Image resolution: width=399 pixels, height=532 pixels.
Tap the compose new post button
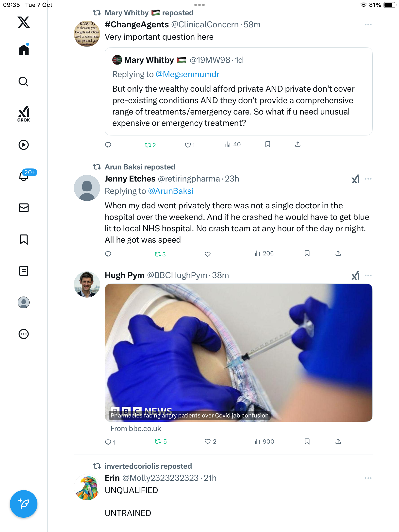(x=24, y=504)
